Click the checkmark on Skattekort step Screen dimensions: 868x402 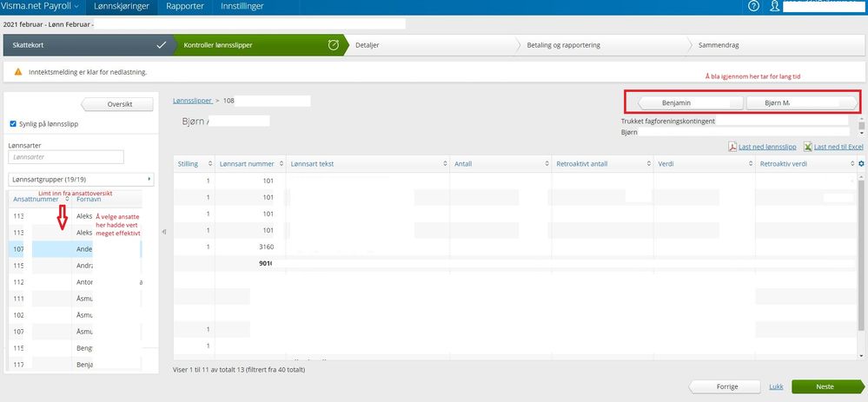[162, 45]
